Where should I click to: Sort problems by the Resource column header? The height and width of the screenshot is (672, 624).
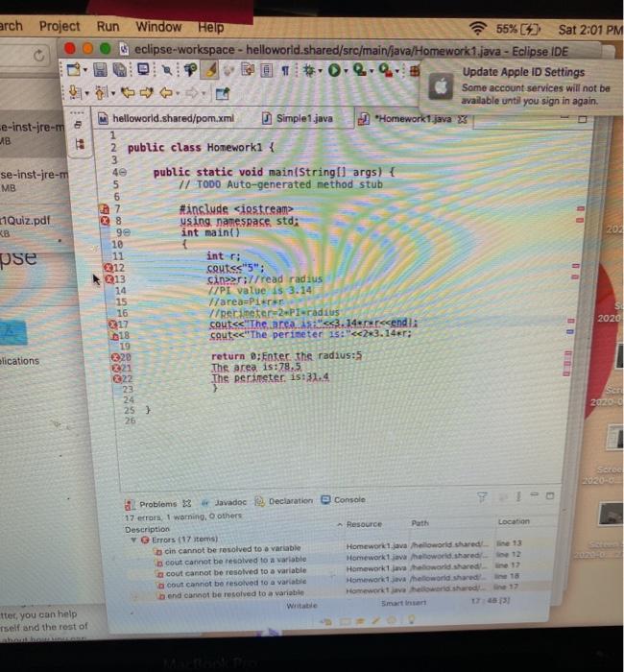(364, 524)
